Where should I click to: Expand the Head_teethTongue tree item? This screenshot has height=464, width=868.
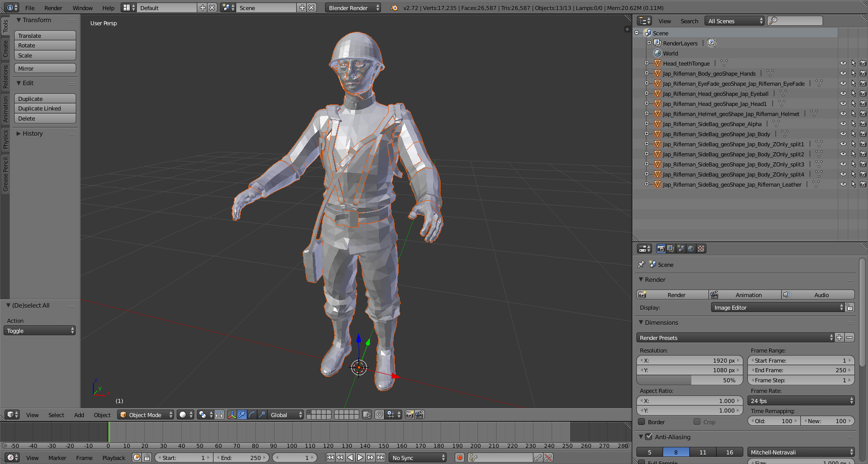(x=646, y=63)
